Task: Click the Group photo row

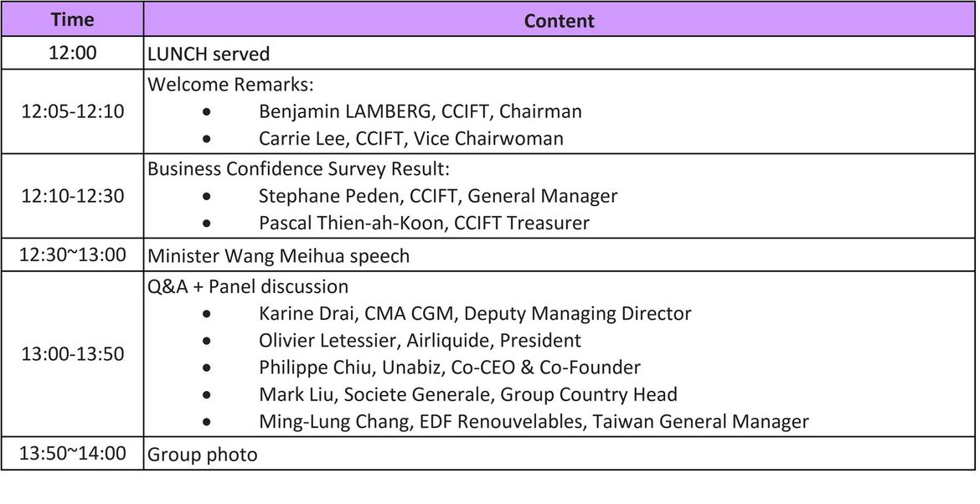Action: point(203,455)
